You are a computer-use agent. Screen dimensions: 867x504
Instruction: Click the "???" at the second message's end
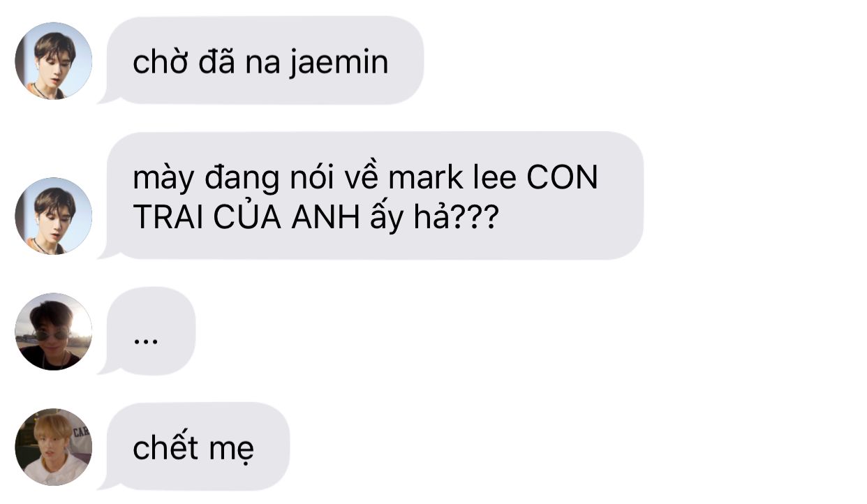(x=476, y=218)
